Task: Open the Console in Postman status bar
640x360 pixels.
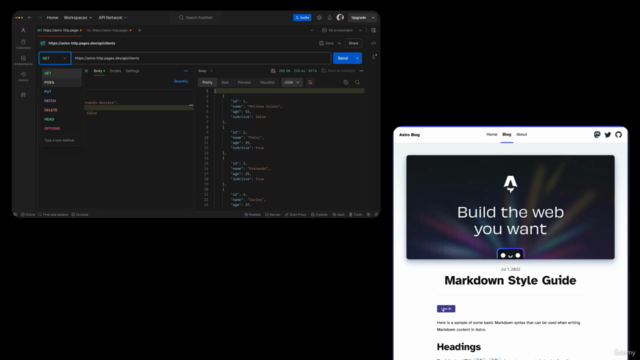Action: click(x=80, y=215)
